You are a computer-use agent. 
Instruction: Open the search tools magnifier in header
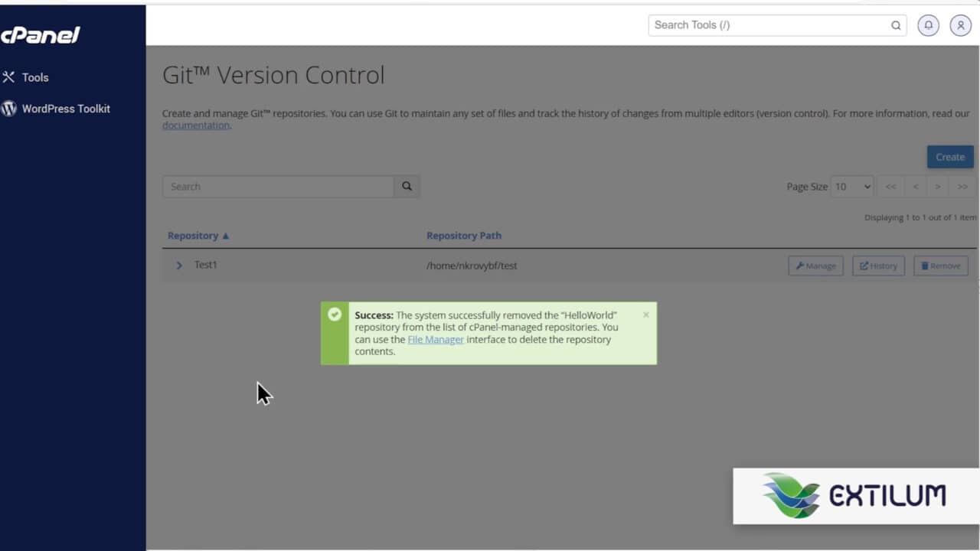tap(895, 25)
